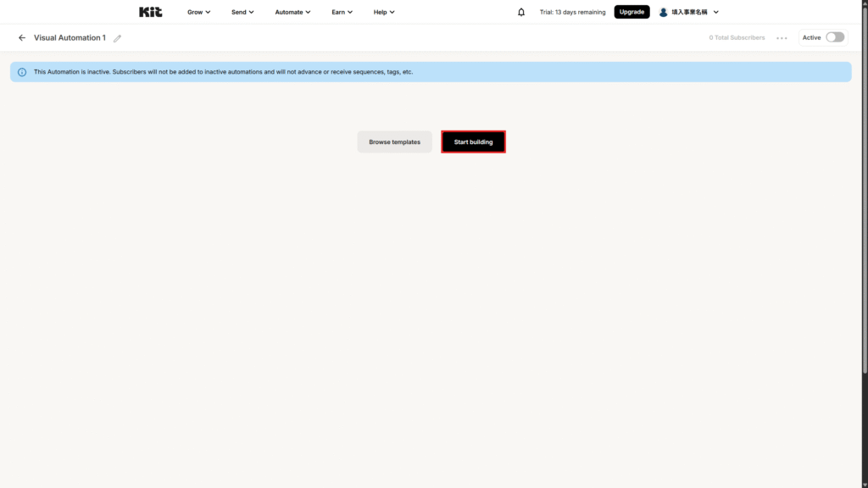Open the account name dropdown chevron
The height and width of the screenshot is (488, 868).
(x=716, y=12)
